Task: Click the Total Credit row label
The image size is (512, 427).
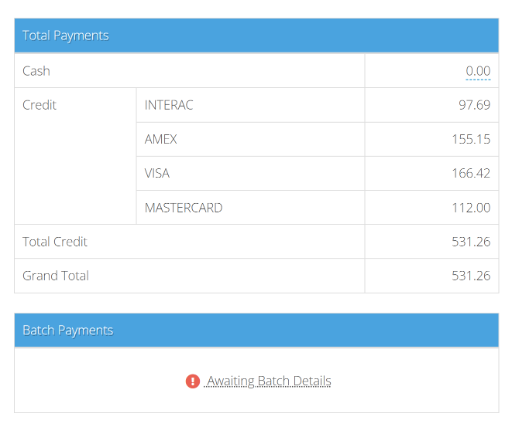Action: [x=55, y=242]
